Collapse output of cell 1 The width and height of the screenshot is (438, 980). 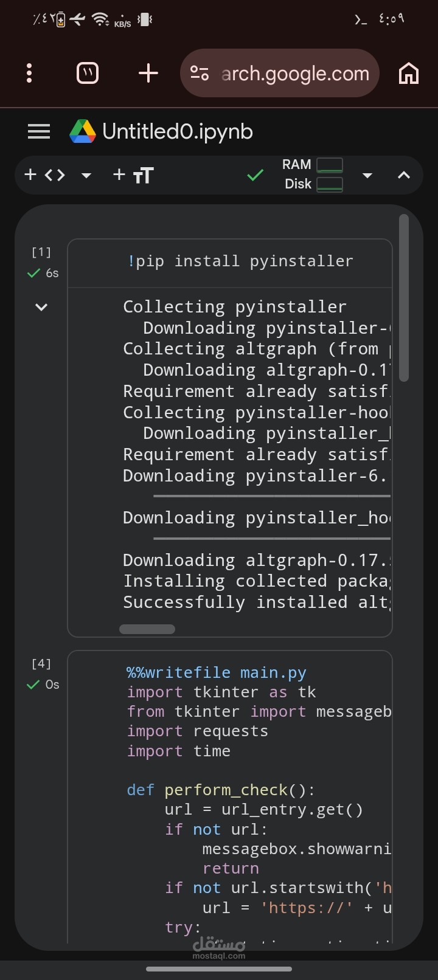point(41,307)
